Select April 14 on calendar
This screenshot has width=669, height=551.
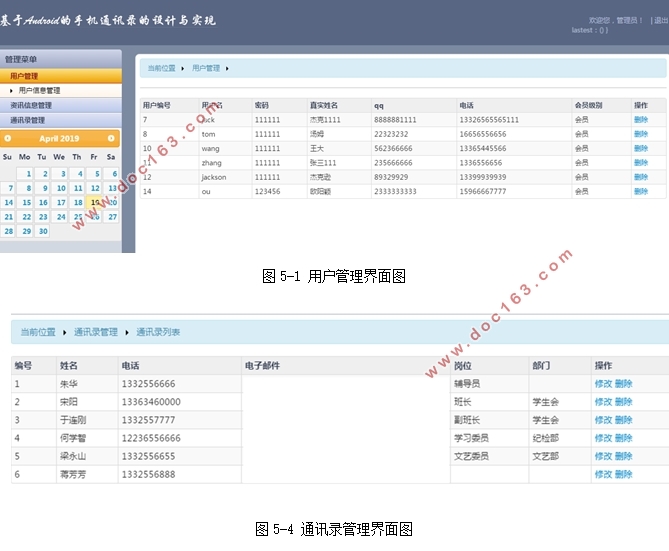point(8,202)
